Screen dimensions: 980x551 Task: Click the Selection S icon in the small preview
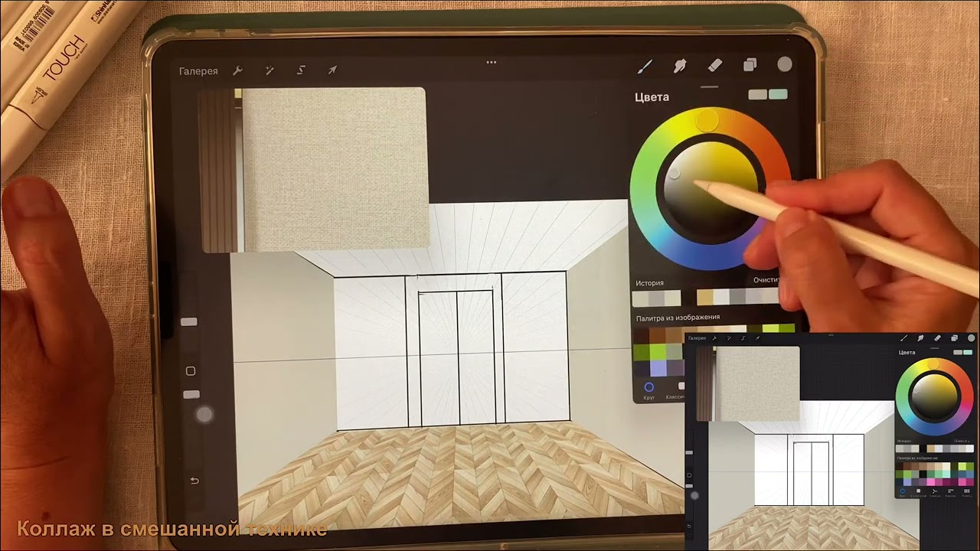[x=743, y=338]
